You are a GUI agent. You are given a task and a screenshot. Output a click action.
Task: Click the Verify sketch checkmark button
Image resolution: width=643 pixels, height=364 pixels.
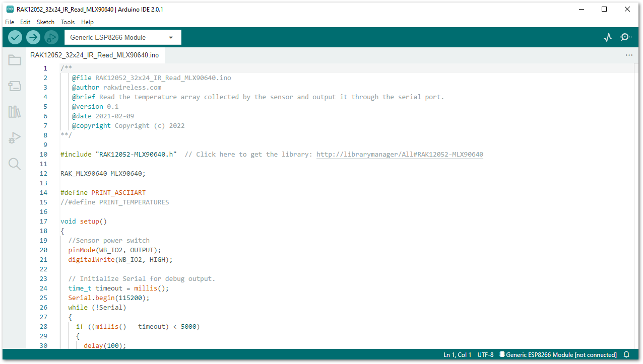[x=15, y=37]
